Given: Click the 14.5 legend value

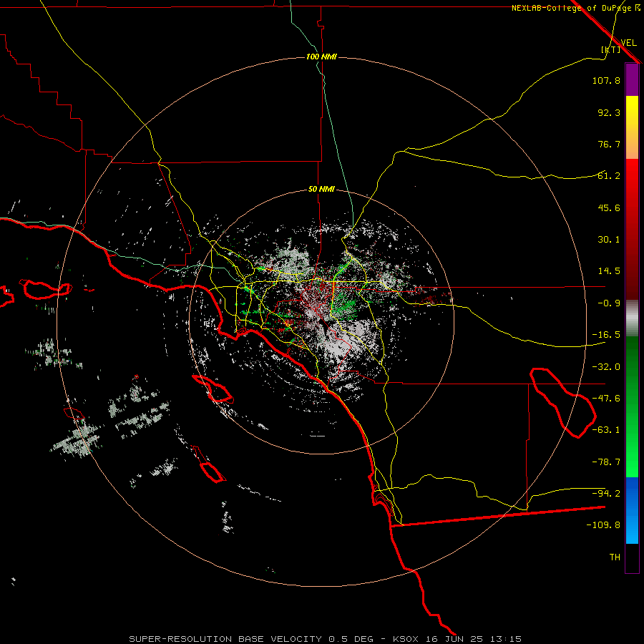Looking at the screenshot, I should [x=609, y=271].
